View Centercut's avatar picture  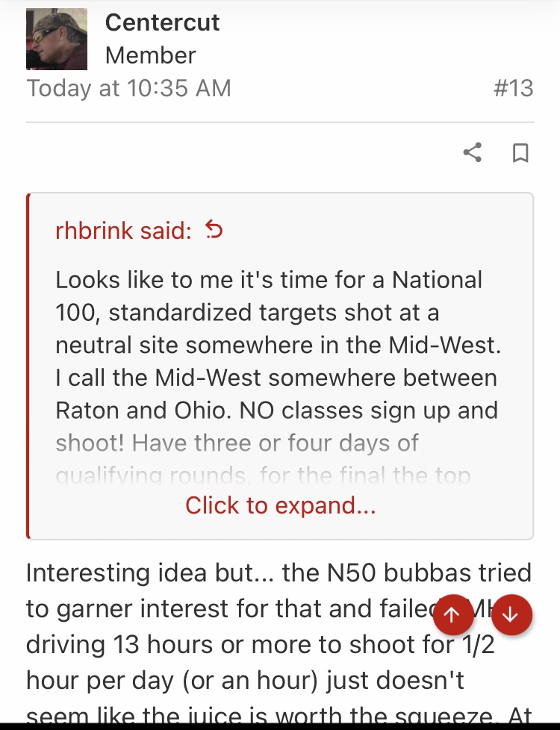57,39
